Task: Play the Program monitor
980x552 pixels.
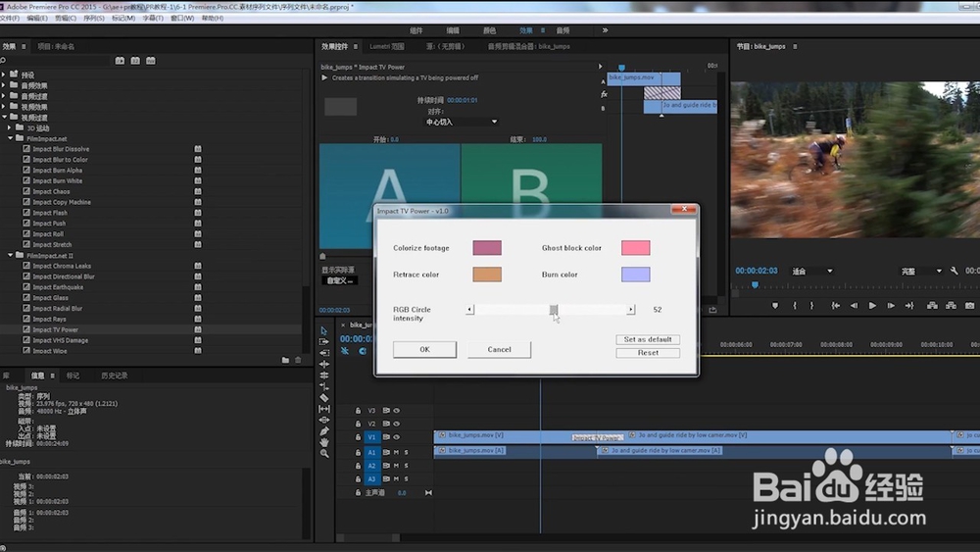Action: click(x=872, y=306)
